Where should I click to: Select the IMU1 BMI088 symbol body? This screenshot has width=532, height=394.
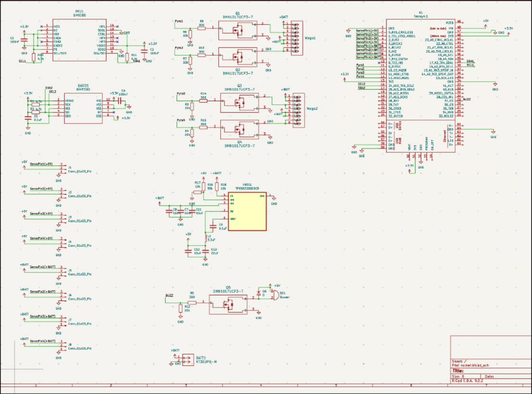(x=79, y=40)
